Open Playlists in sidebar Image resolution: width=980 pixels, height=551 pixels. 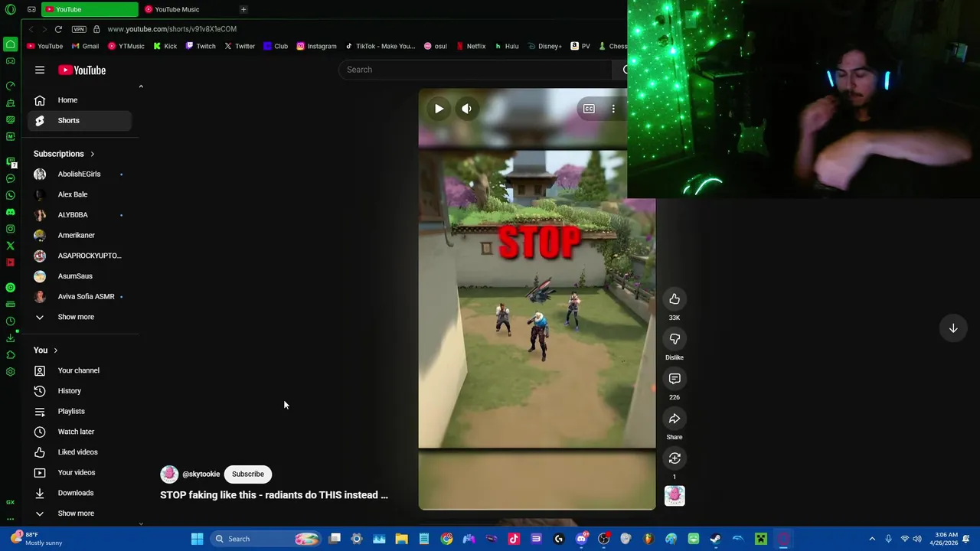(x=80, y=412)
